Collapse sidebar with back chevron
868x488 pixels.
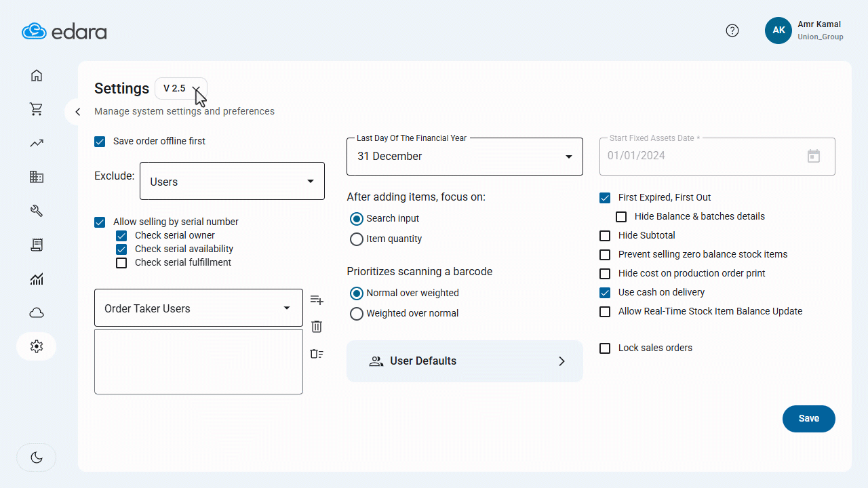tap(78, 112)
